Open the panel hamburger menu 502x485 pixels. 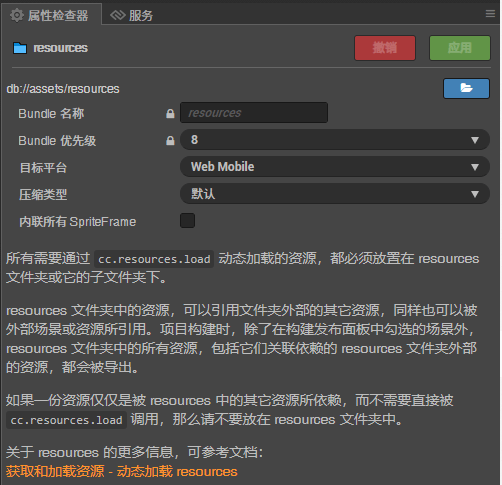[490, 14]
